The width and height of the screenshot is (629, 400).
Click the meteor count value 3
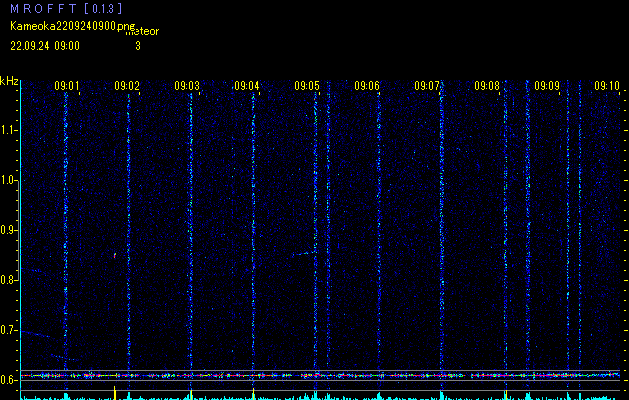click(x=138, y=46)
